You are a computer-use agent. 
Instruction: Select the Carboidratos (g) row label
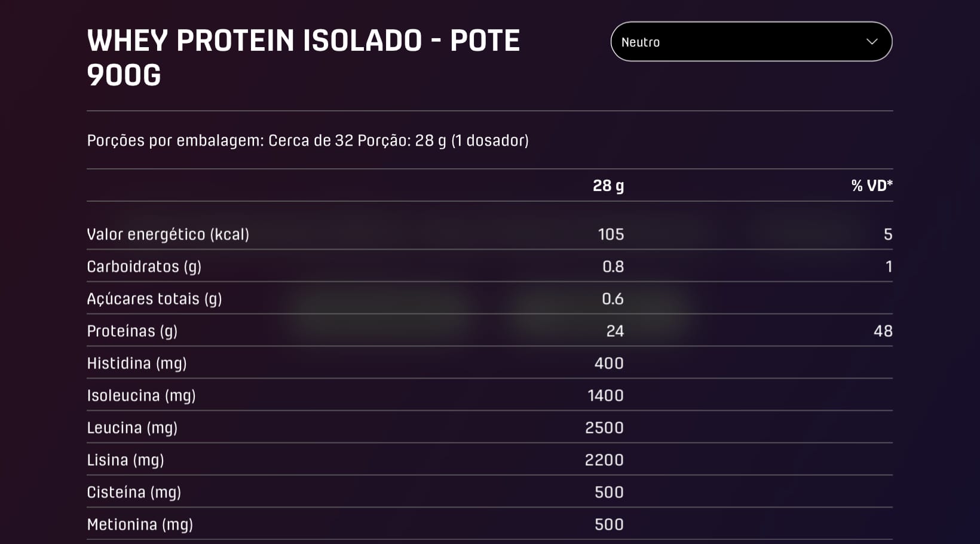(x=144, y=266)
